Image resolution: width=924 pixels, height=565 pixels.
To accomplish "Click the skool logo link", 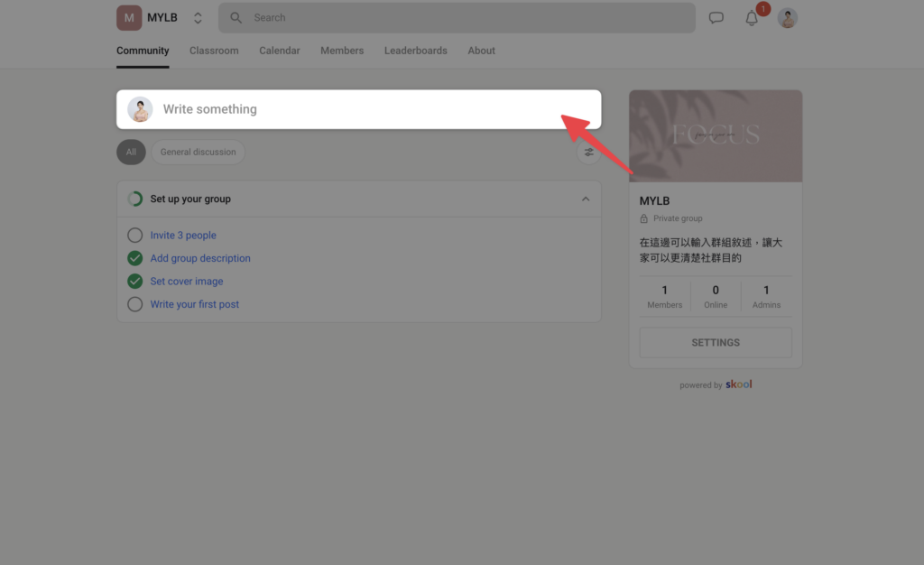I will pos(738,384).
